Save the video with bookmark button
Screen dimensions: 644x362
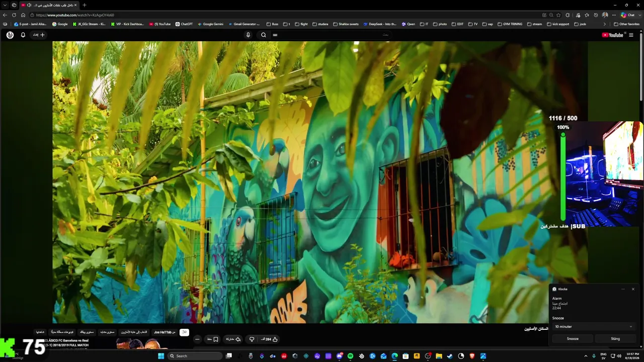213,339
